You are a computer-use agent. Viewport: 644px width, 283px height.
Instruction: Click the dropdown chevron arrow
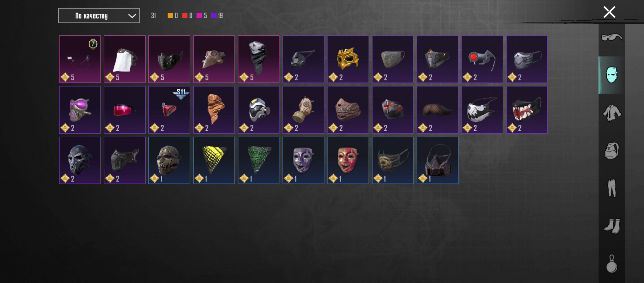(x=132, y=16)
